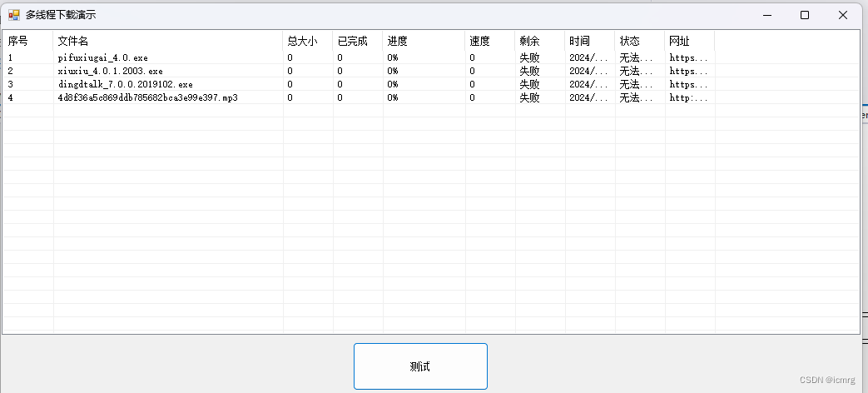Image resolution: width=868 pixels, height=393 pixels.
Task: Close the 多线程下载演示 window
Action: [x=843, y=15]
